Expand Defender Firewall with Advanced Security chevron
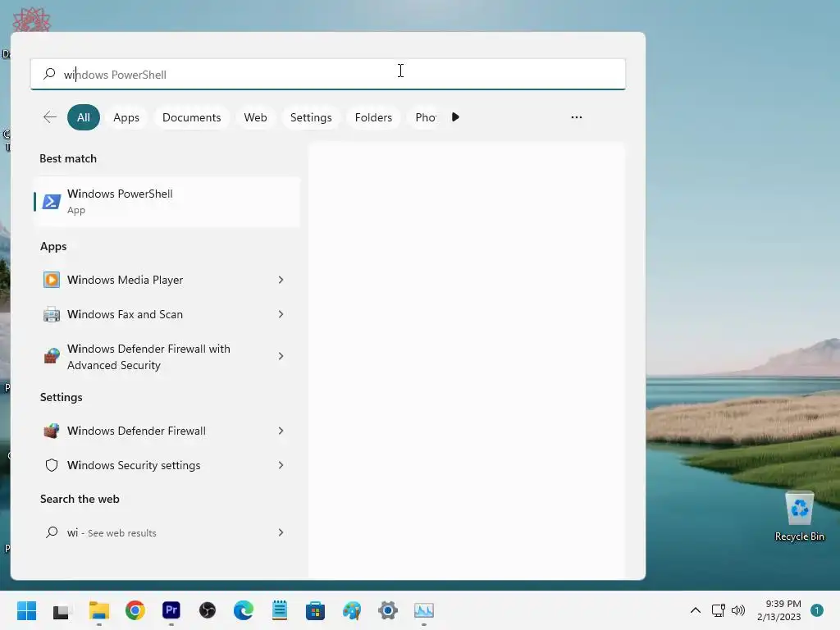840x630 pixels. click(x=281, y=356)
